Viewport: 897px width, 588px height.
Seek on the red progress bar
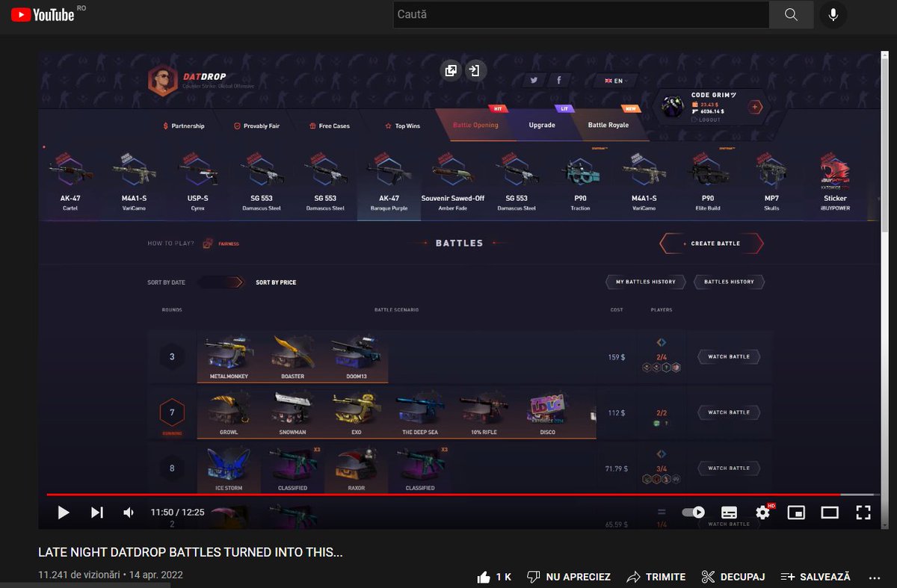pos(462,495)
